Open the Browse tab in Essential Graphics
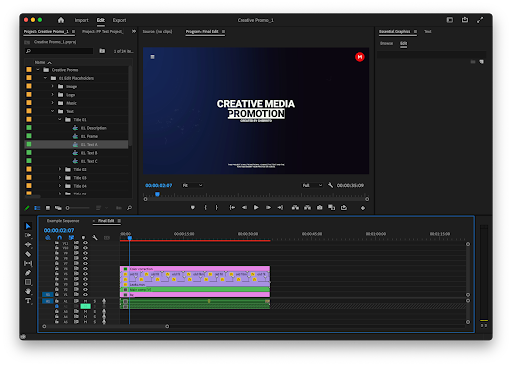 [386, 43]
